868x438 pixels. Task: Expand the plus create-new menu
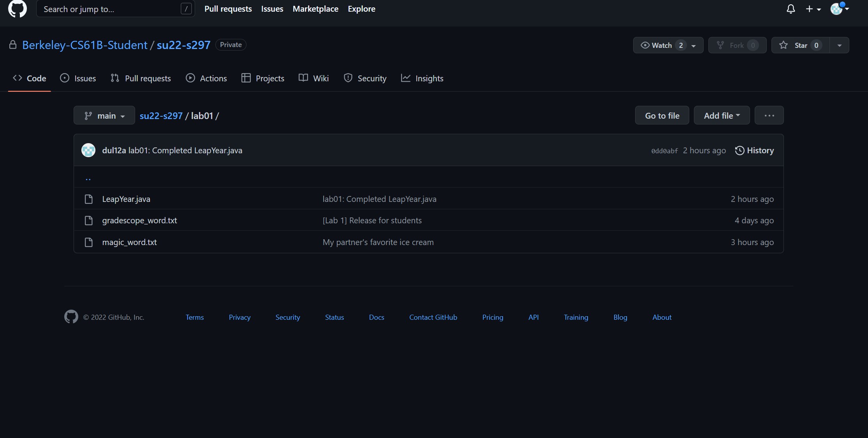click(813, 9)
